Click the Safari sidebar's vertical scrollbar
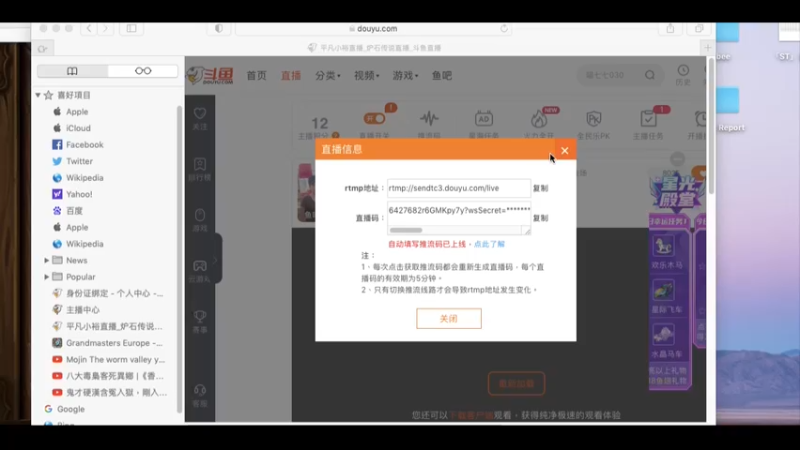The height and width of the screenshot is (450, 800). [179, 259]
